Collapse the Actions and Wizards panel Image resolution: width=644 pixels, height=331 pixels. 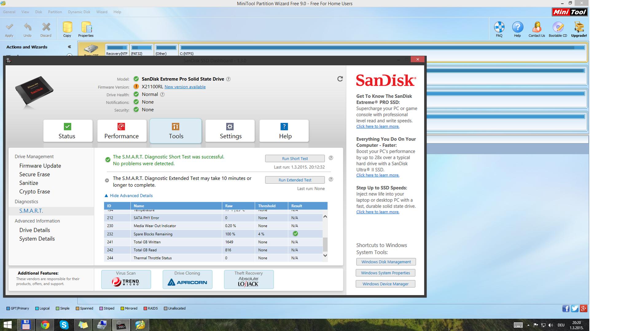click(x=69, y=47)
